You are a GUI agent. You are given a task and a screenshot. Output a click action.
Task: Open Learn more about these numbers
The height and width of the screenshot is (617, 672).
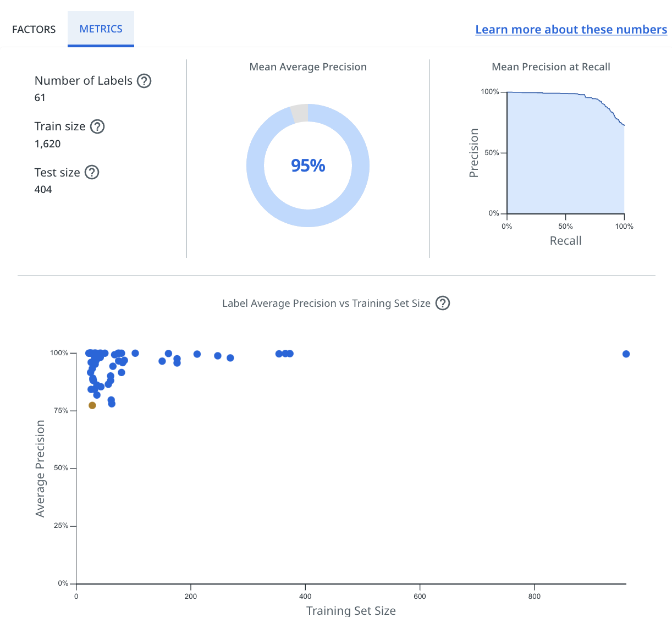[571, 29]
